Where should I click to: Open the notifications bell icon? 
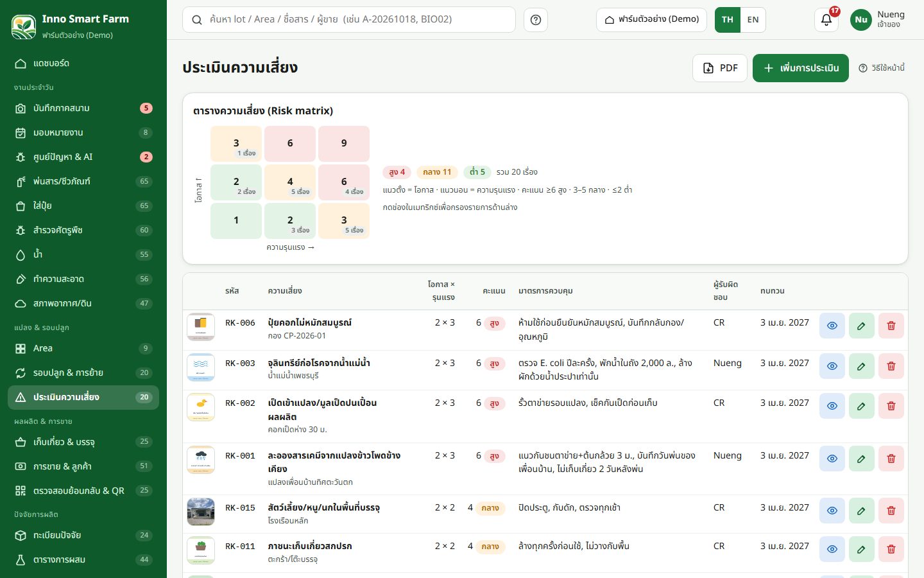tap(826, 19)
